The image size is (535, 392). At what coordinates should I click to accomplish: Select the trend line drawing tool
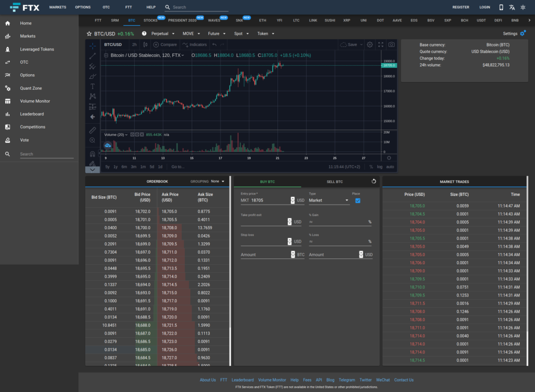[x=92, y=56]
